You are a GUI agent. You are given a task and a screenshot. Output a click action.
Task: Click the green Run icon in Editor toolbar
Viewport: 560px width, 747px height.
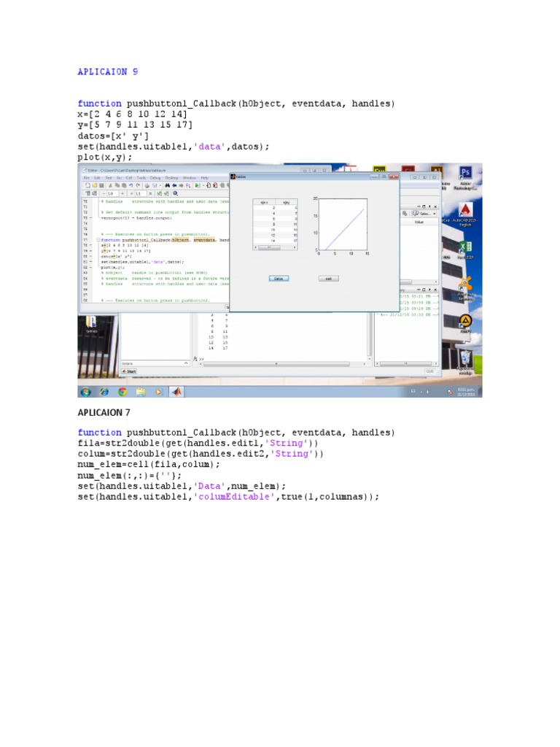(x=197, y=185)
